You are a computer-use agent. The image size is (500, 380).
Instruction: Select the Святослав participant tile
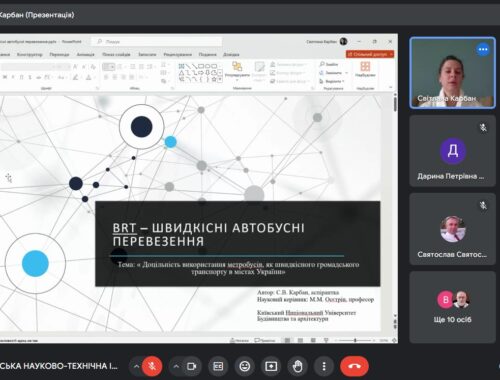click(452, 229)
